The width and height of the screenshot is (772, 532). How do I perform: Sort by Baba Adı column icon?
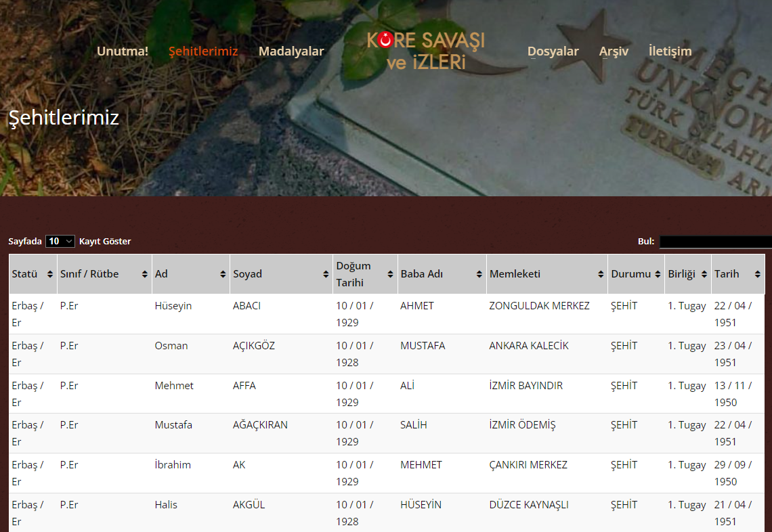pyautogui.click(x=479, y=274)
